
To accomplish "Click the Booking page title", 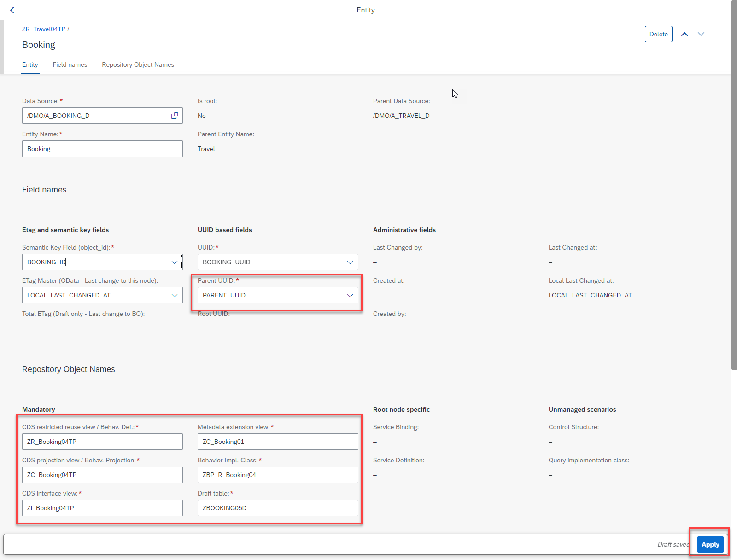I will coord(39,45).
